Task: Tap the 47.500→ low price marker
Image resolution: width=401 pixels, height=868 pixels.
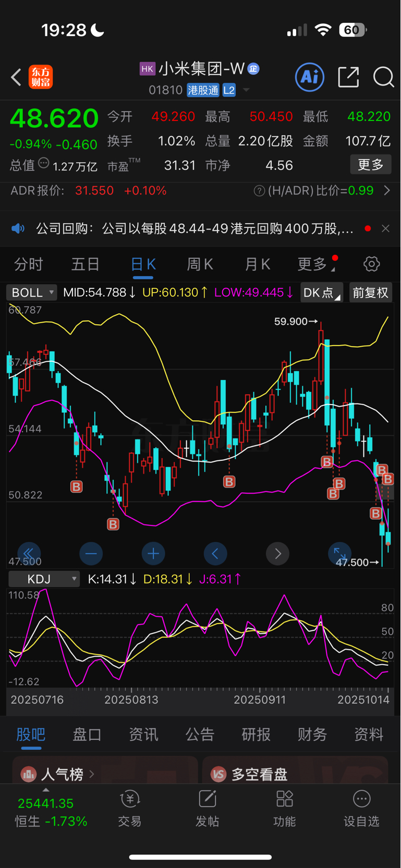Action: pos(357,563)
